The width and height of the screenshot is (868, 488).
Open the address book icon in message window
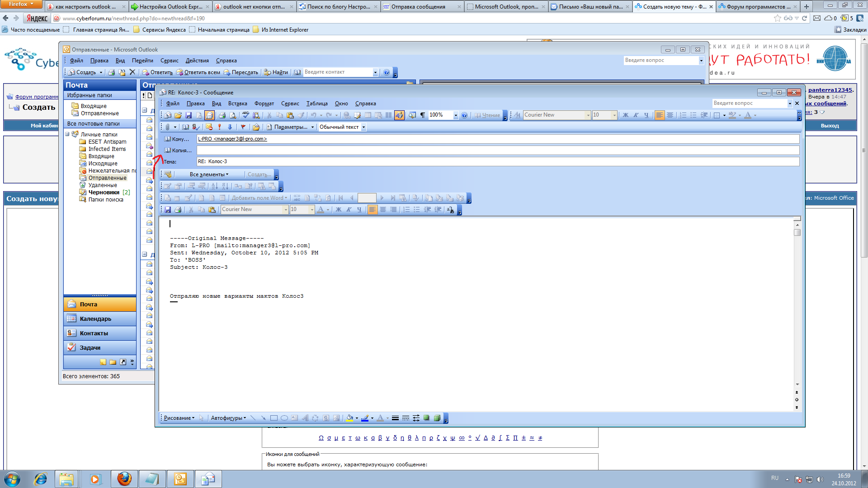click(x=185, y=127)
